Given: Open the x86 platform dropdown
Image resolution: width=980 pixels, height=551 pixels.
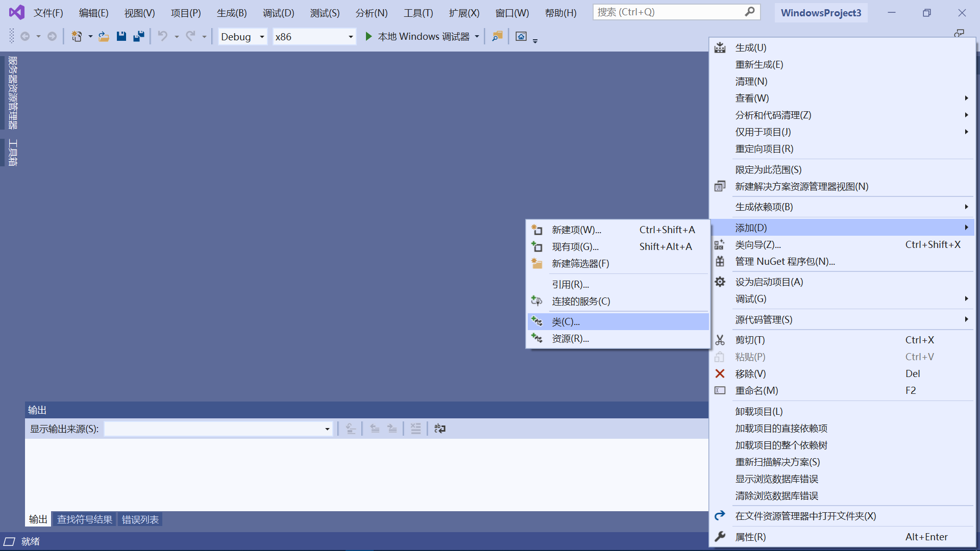Looking at the screenshot, I should tap(314, 36).
